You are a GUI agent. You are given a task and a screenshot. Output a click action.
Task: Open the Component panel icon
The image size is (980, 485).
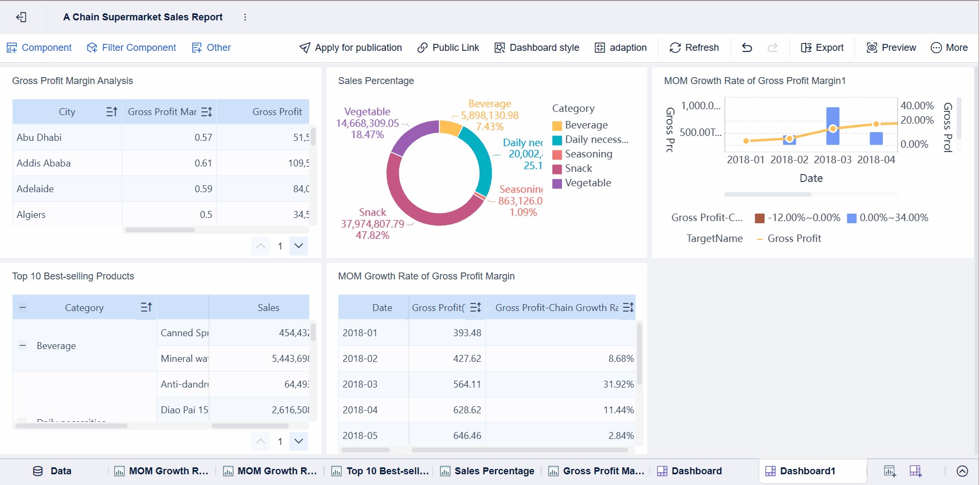click(12, 47)
